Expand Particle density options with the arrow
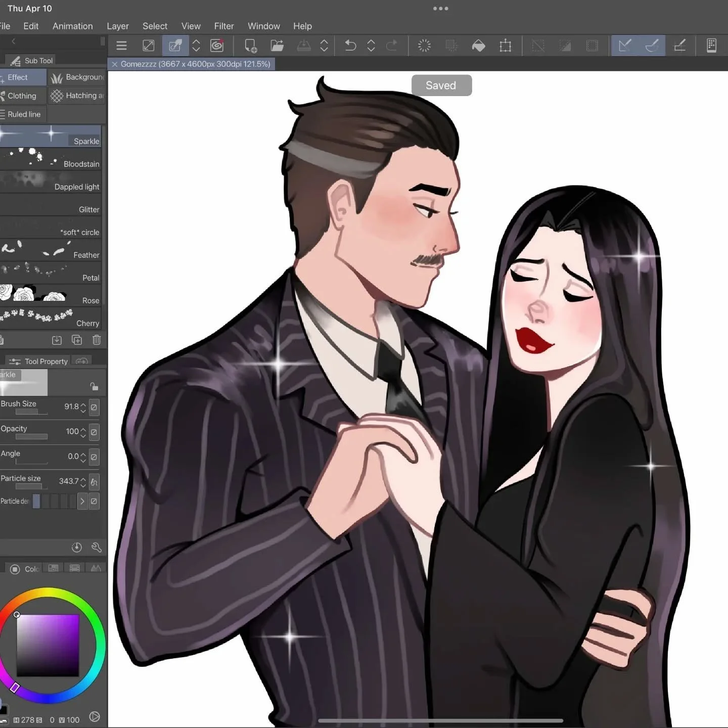This screenshot has height=728, width=728. (x=82, y=501)
